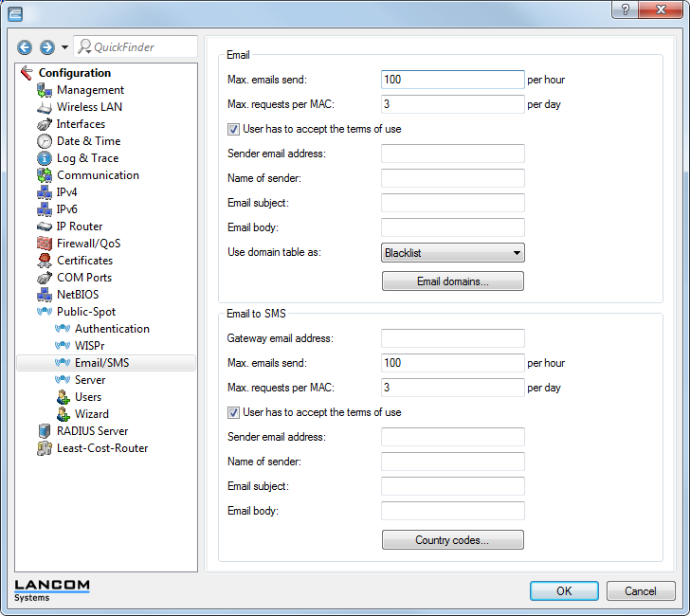Click the Date & Time clock icon
690x616 pixels.
pos(44,141)
